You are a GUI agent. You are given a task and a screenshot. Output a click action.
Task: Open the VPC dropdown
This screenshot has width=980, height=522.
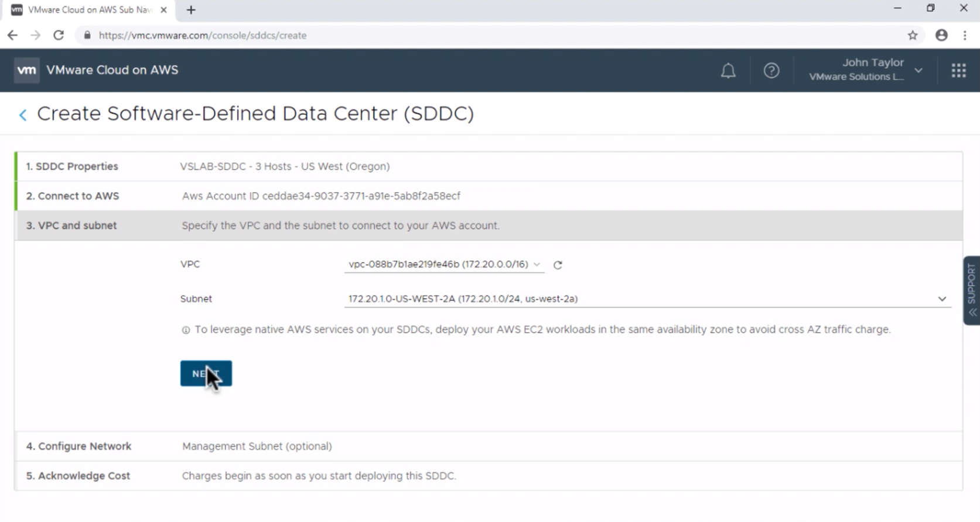point(444,264)
